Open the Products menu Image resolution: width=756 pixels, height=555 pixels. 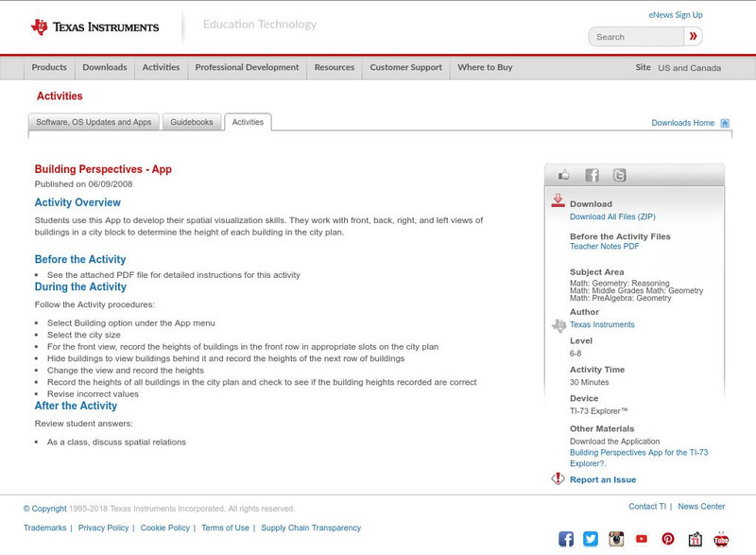[48, 67]
